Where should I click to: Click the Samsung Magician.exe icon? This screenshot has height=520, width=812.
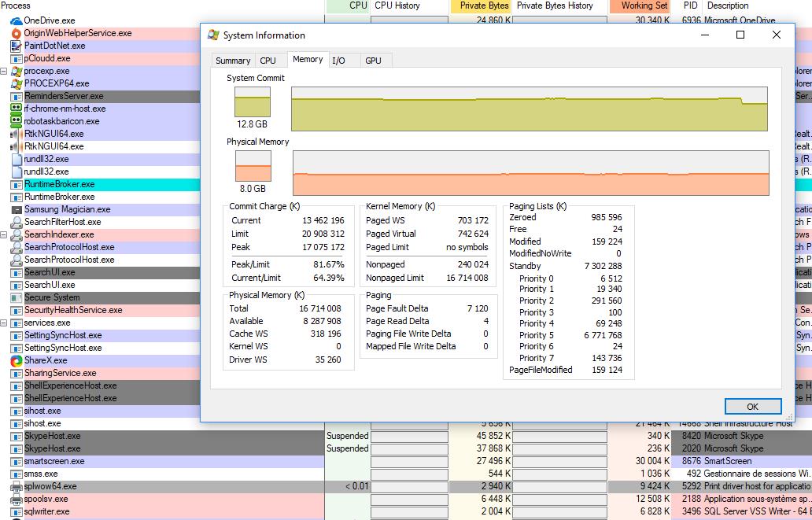click(x=17, y=209)
